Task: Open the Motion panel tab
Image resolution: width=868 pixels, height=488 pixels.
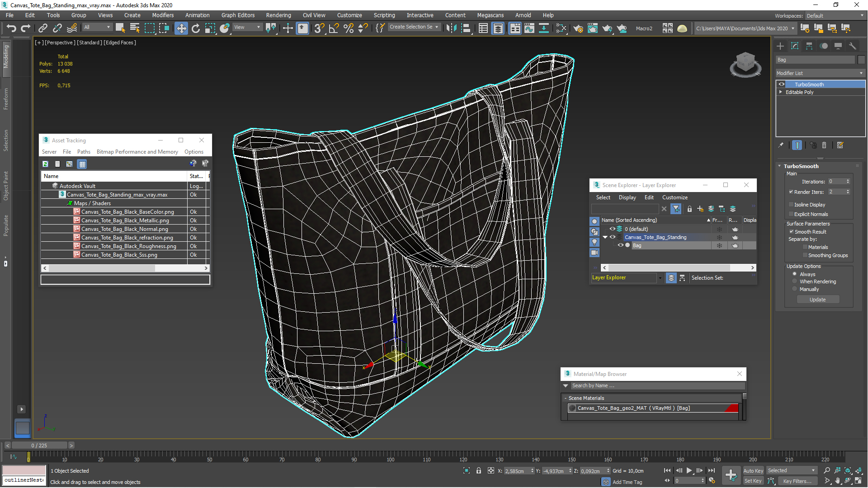Action: point(824,46)
